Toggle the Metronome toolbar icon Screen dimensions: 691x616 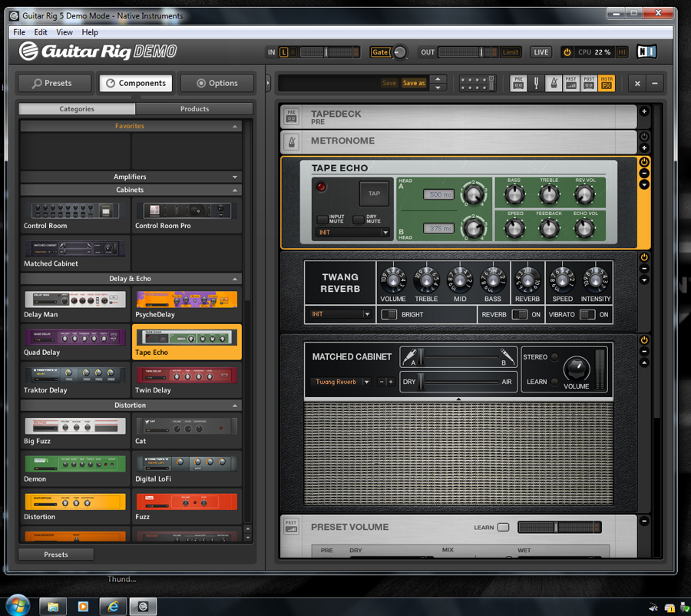(x=554, y=83)
